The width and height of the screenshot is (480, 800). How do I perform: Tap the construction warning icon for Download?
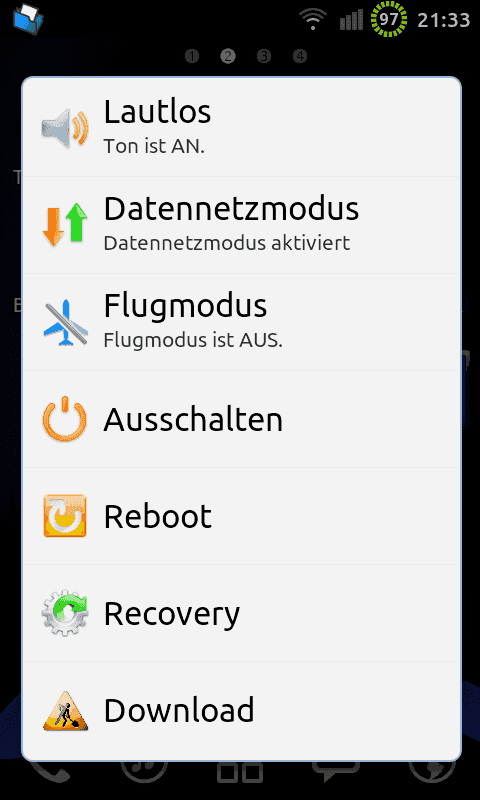65,711
